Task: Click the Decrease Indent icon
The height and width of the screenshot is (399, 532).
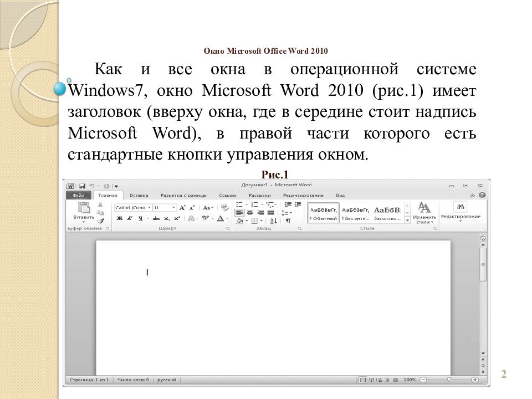Action: click(288, 204)
